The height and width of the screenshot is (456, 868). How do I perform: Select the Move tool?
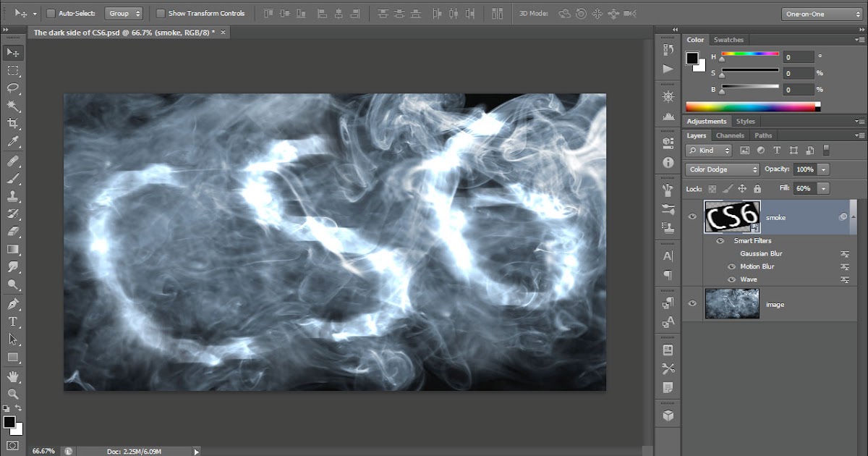[13, 52]
